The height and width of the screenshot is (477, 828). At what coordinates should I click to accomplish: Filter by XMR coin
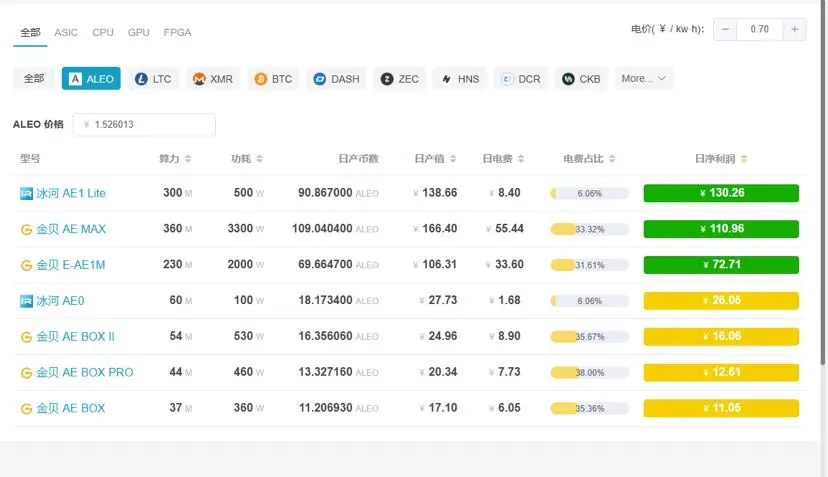click(213, 79)
